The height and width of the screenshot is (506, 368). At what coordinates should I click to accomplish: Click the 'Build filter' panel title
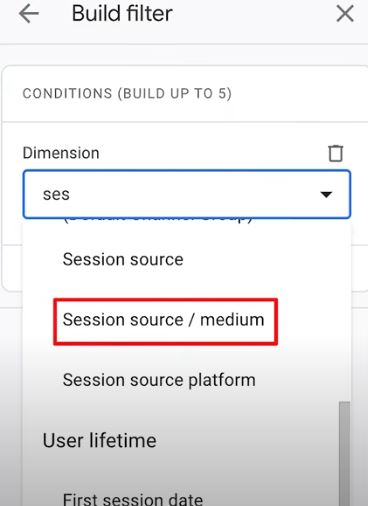point(122,14)
